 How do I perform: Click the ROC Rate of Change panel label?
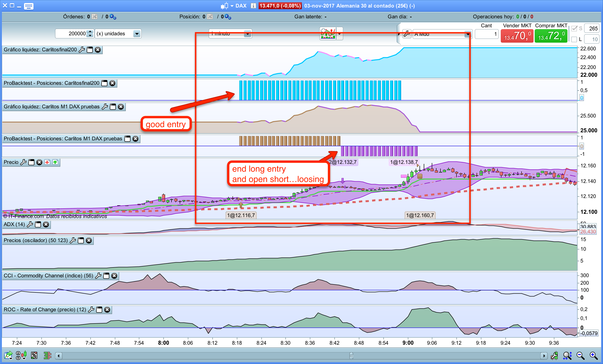point(45,310)
